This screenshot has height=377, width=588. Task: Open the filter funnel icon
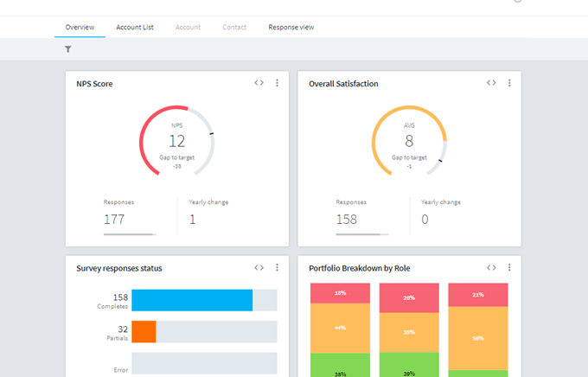(x=67, y=49)
